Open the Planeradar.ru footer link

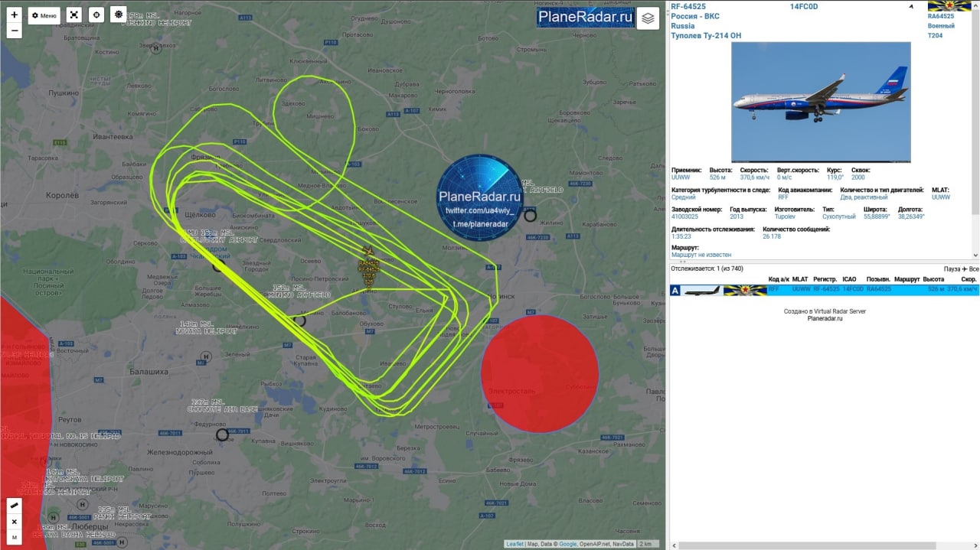[825, 319]
